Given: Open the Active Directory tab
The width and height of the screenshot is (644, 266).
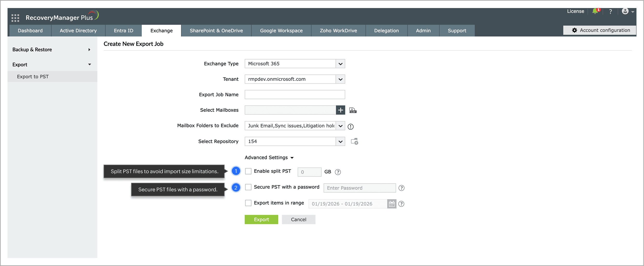Looking at the screenshot, I should (78, 31).
